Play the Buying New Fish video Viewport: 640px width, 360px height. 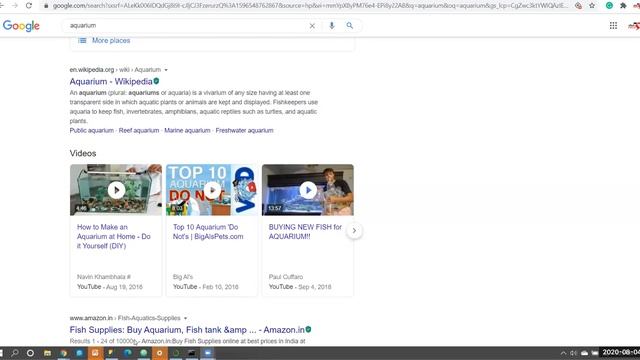[308, 190]
